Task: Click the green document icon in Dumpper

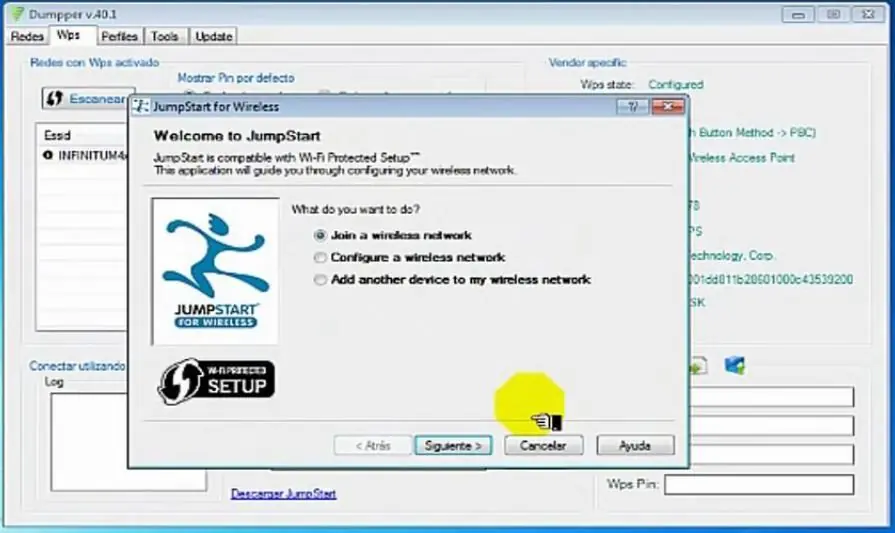Action: coord(698,366)
